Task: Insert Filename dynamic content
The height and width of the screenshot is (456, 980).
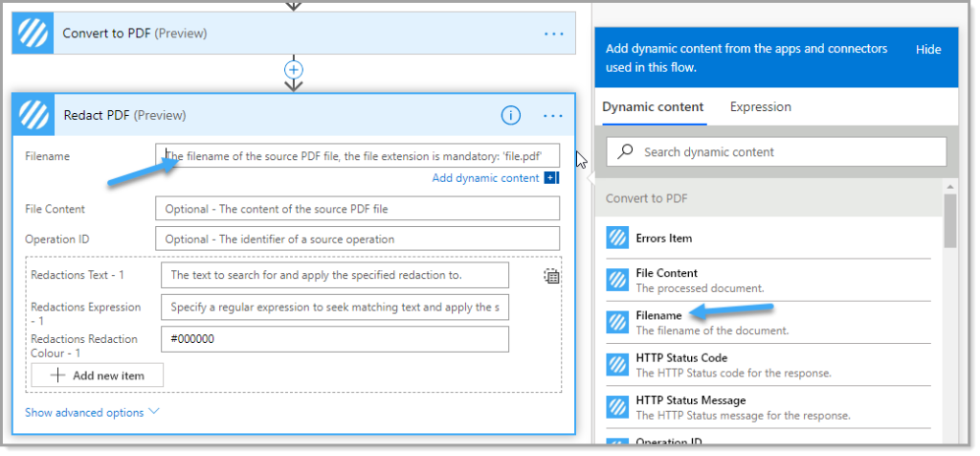Action: [x=768, y=323]
